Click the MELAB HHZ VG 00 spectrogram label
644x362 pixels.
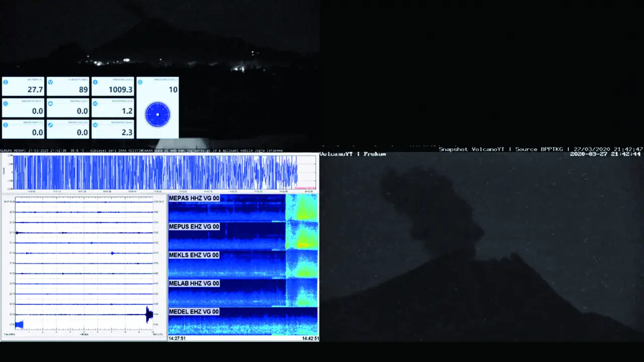[x=194, y=284]
